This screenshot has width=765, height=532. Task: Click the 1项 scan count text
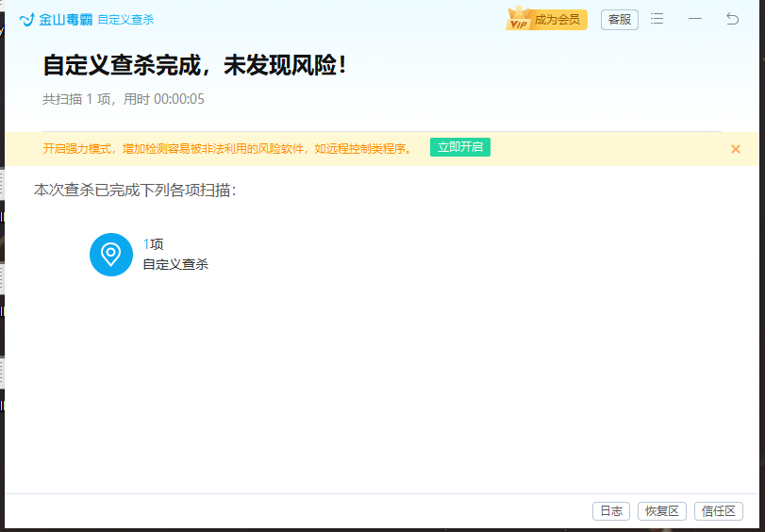tap(153, 244)
